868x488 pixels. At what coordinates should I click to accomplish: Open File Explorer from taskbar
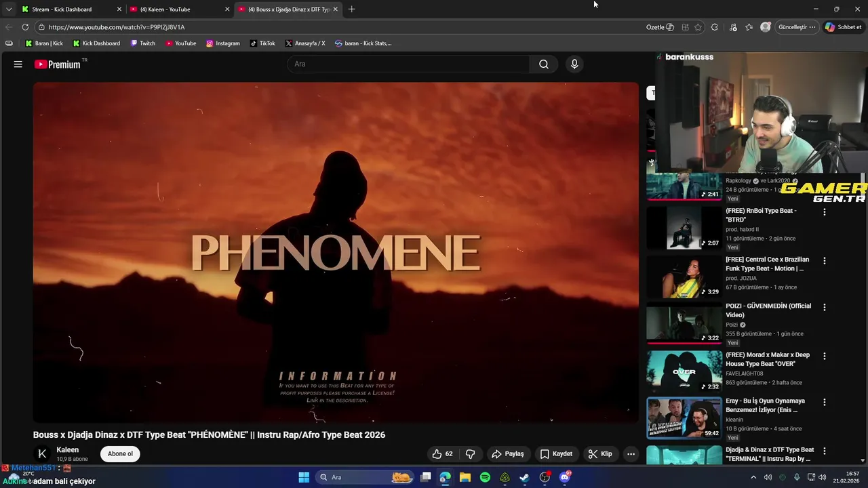pos(465,477)
